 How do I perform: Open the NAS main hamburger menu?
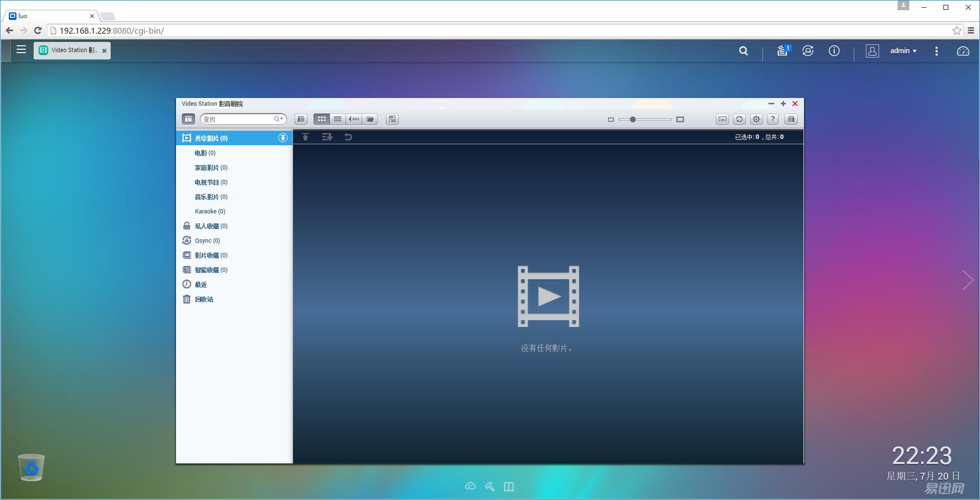tap(21, 50)
